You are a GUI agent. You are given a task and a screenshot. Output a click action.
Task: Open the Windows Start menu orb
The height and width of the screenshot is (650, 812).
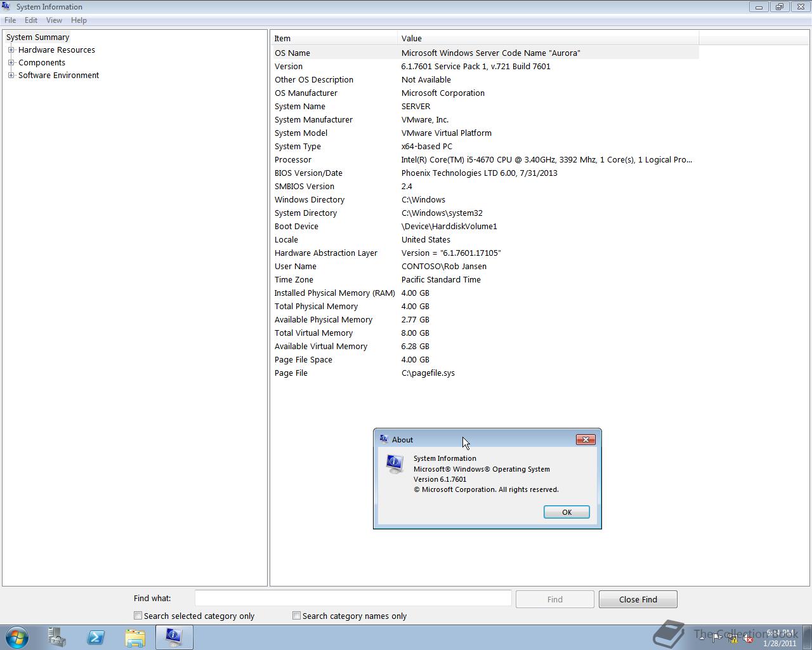click(x=17, y=637)
